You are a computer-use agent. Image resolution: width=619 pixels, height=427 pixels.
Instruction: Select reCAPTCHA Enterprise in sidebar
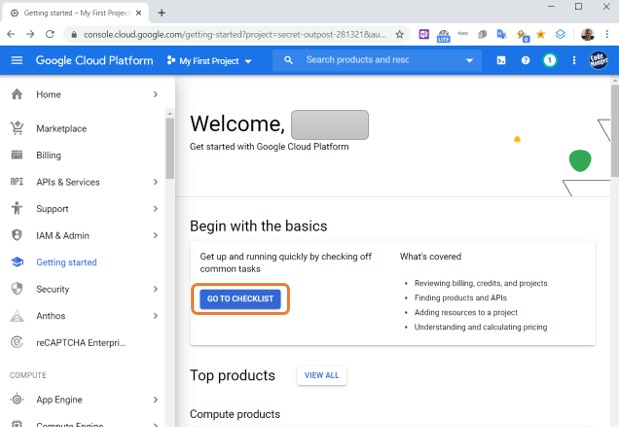(x=81, y=343)
